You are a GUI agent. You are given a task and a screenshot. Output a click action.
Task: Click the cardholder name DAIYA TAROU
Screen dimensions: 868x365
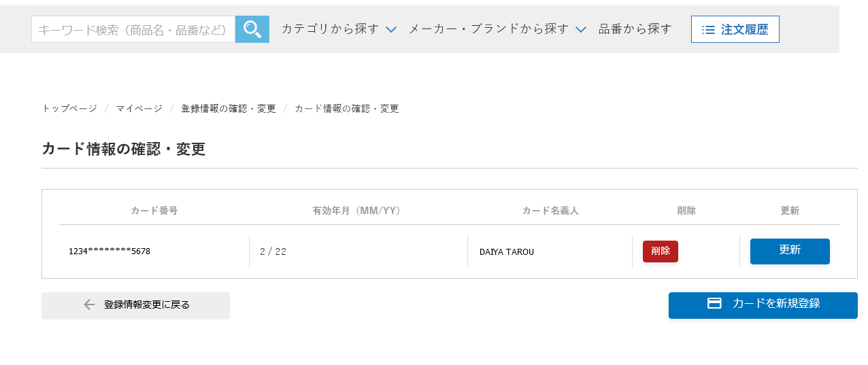(507, 252)
